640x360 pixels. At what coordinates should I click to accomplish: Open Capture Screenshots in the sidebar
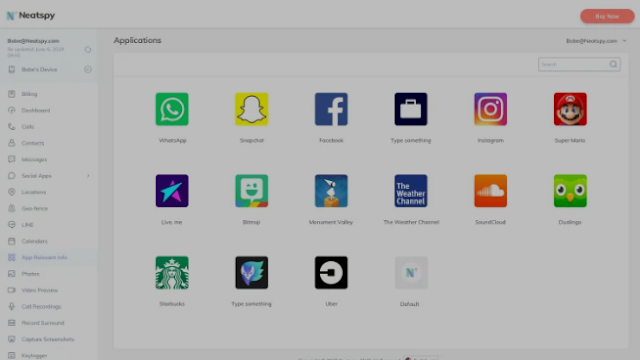48,339
